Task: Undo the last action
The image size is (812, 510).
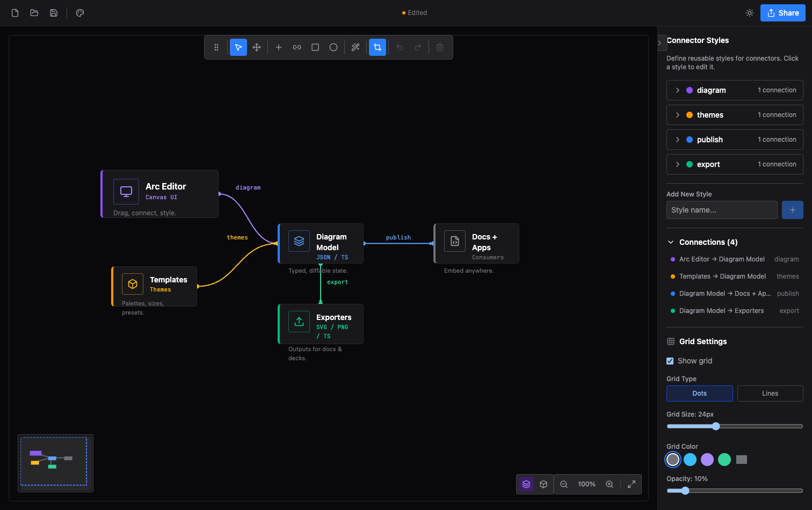Action: coord(400,47)
